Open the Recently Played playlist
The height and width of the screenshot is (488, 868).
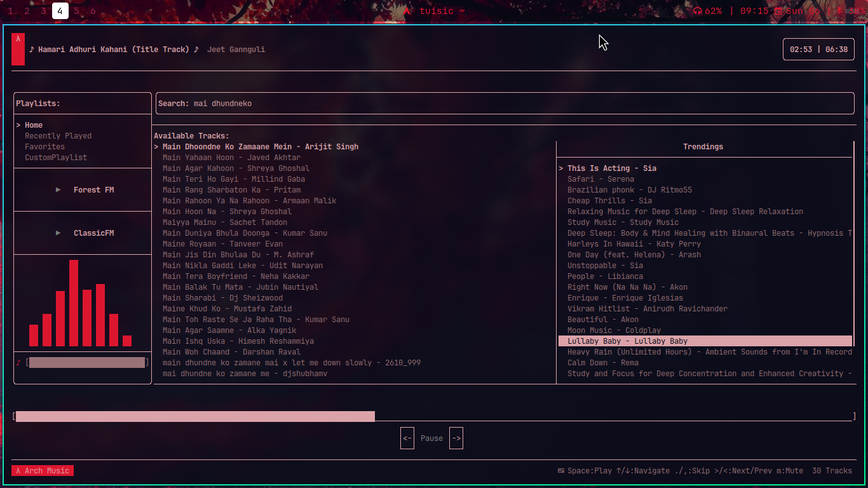pyautogui.click(x=58, y=136)
